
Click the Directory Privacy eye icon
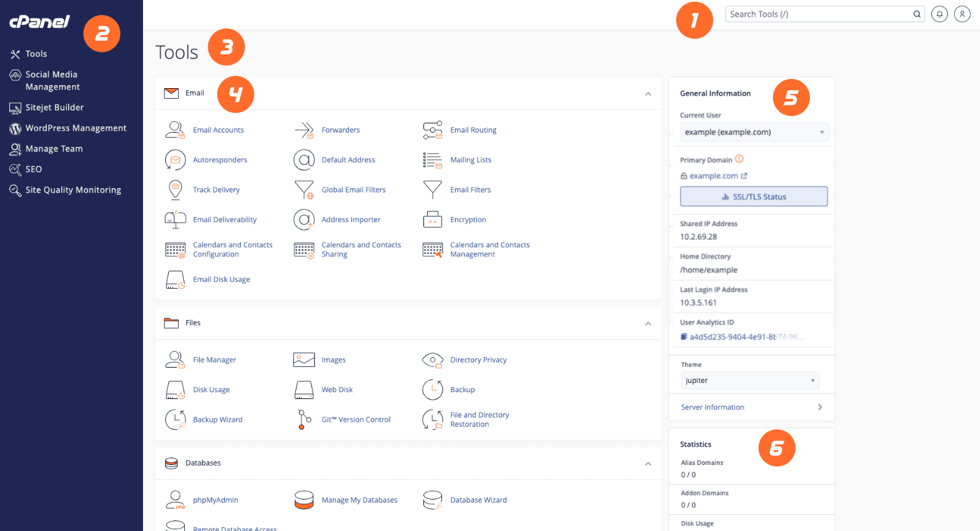click(433, 360)
